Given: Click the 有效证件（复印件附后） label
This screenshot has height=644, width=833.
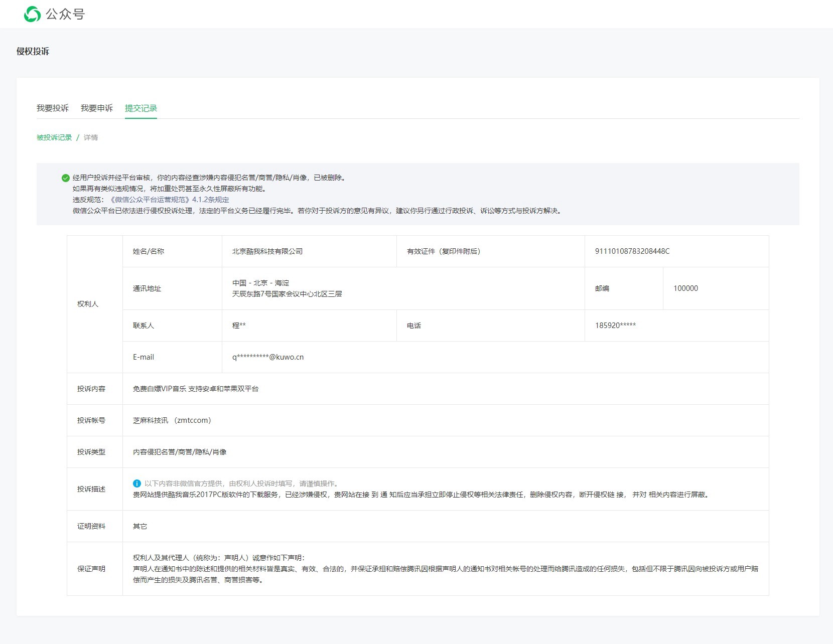Looking at the screenshot, I should (444, 251).
